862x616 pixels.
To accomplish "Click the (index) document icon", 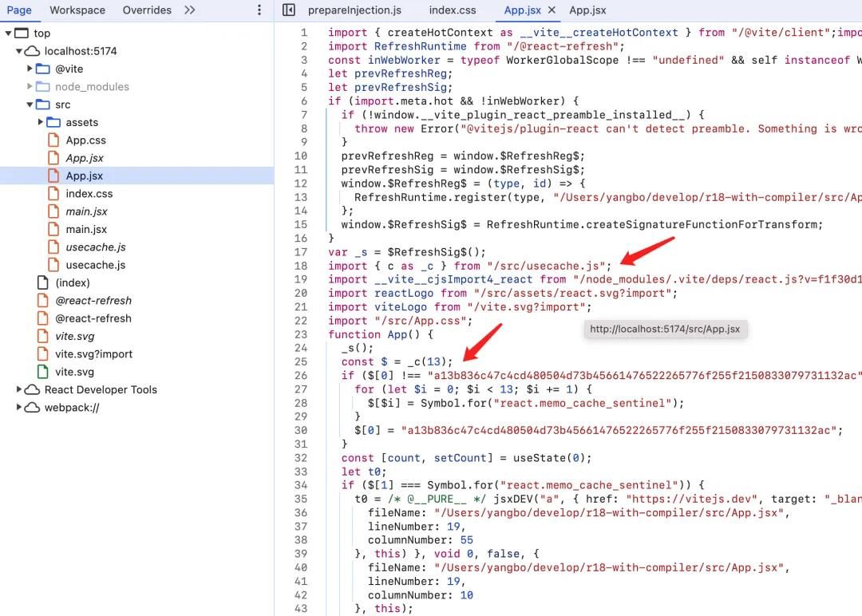I will [x=42, y=282].
